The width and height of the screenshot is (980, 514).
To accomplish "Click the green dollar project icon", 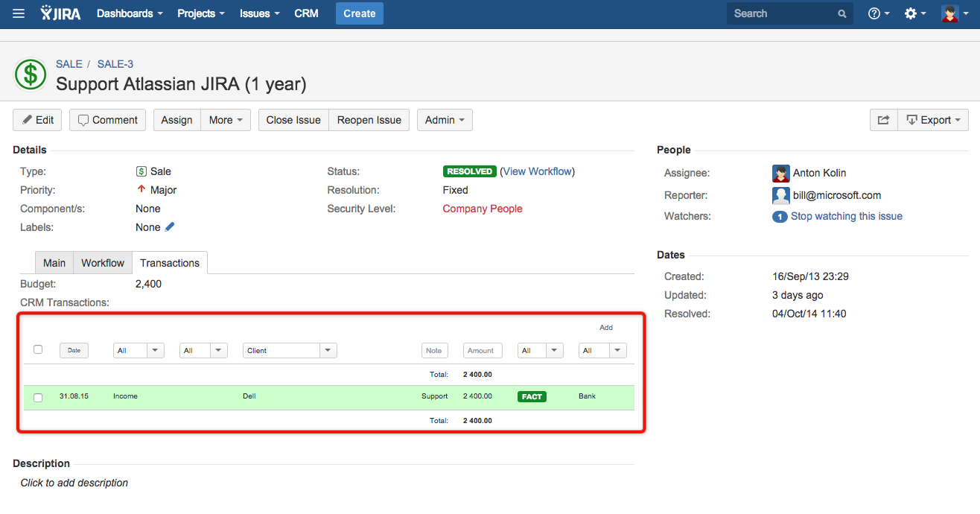I will [31, 74].
